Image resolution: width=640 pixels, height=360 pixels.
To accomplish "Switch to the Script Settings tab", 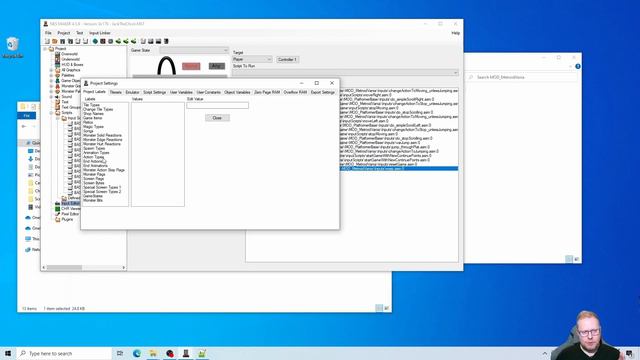I will pos(154,92).
